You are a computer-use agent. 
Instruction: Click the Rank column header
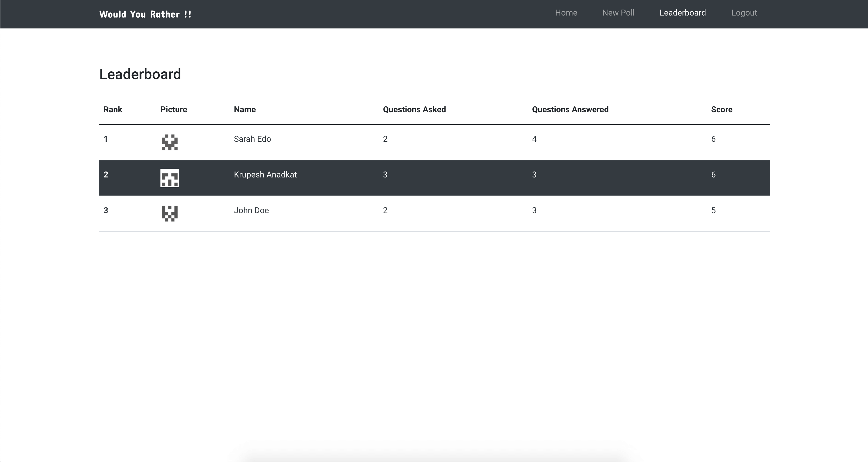(113, 109)
